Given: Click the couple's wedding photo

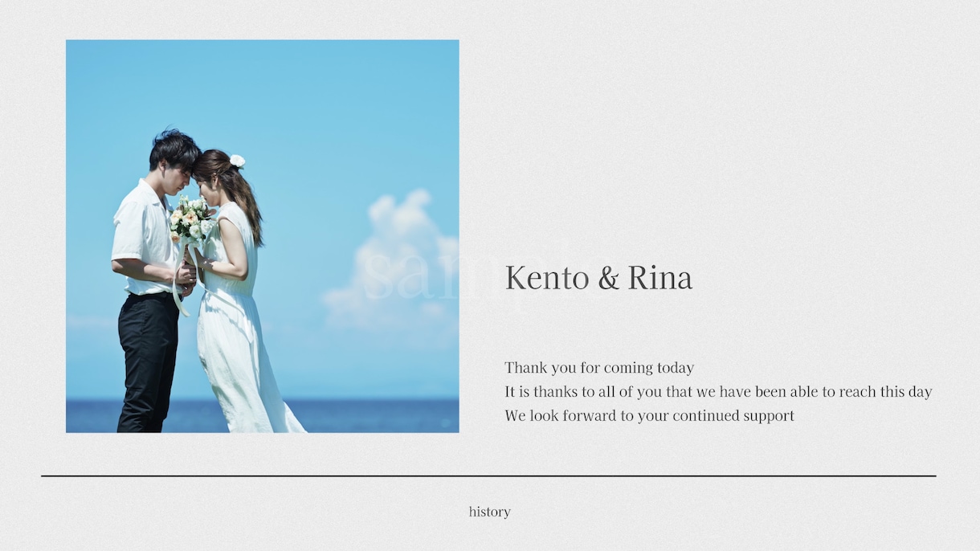Looking at the screenshot, I should click(x=262, y=236).
